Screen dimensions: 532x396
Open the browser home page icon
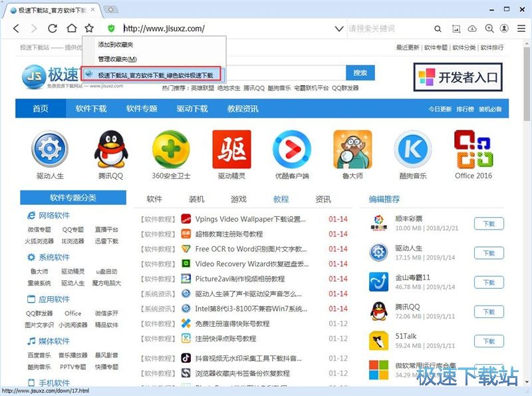71,28
